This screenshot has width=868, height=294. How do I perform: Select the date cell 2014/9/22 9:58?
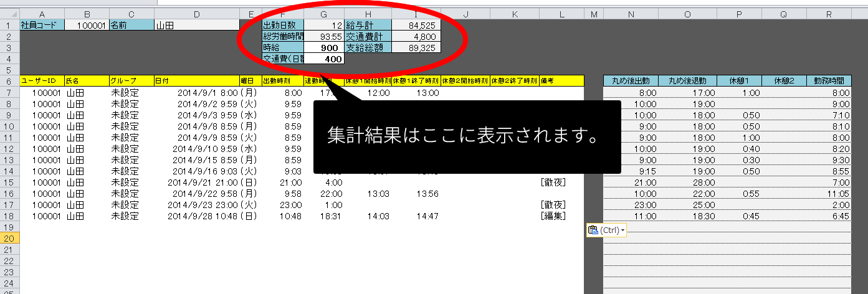(196, 194)
